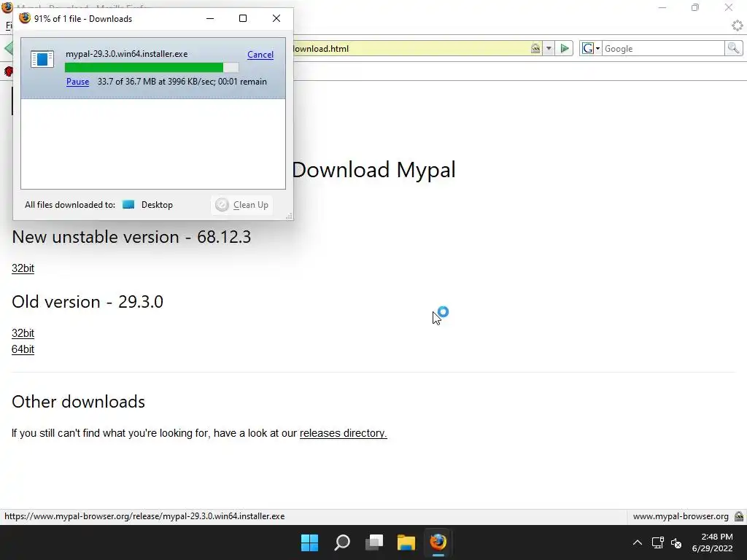This screenshot has height=560, width=747.
Task: Show hidden system tray icons
Action: [638, 542]
